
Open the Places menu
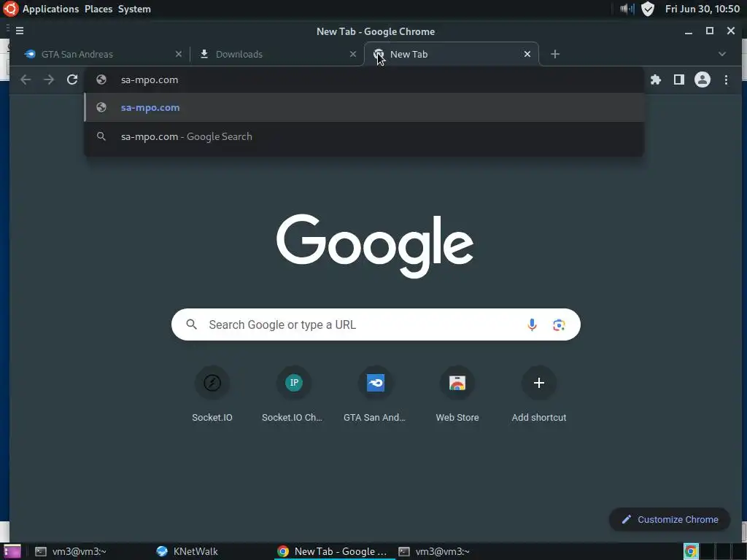click(98, 9)
